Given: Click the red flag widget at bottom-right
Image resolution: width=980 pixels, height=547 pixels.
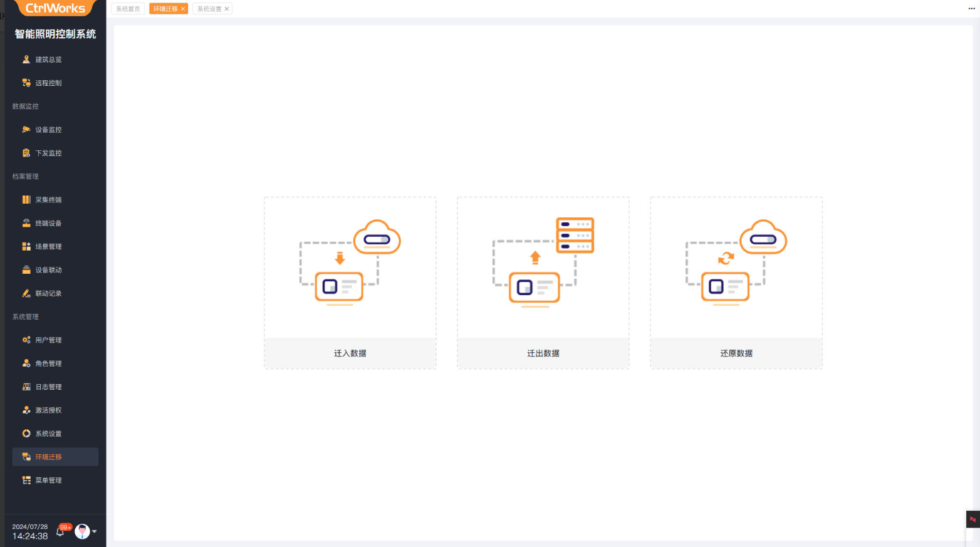Looking at the screenshot, I should tap(972, 519).
